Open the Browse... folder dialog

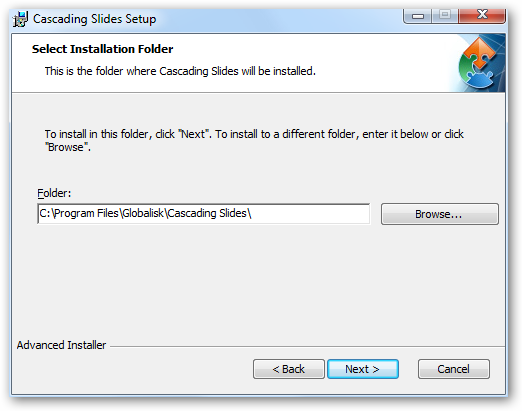tap(439, 214)
